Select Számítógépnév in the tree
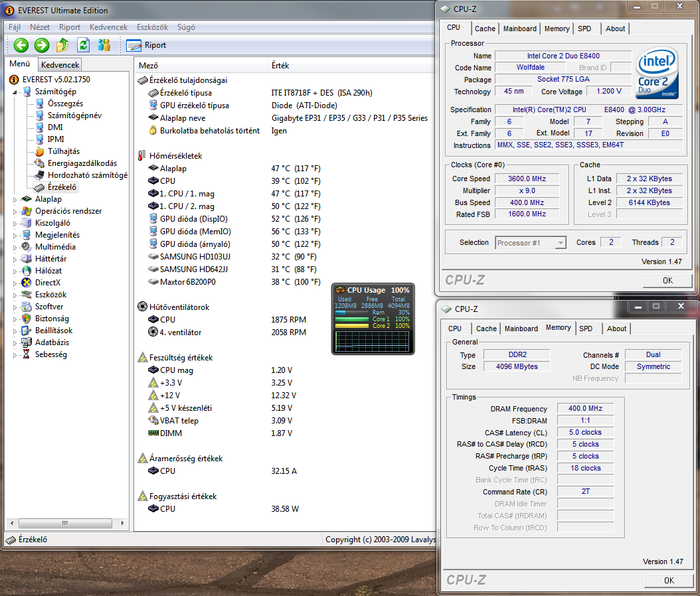700x596 pixels. [x=74, y=115]
